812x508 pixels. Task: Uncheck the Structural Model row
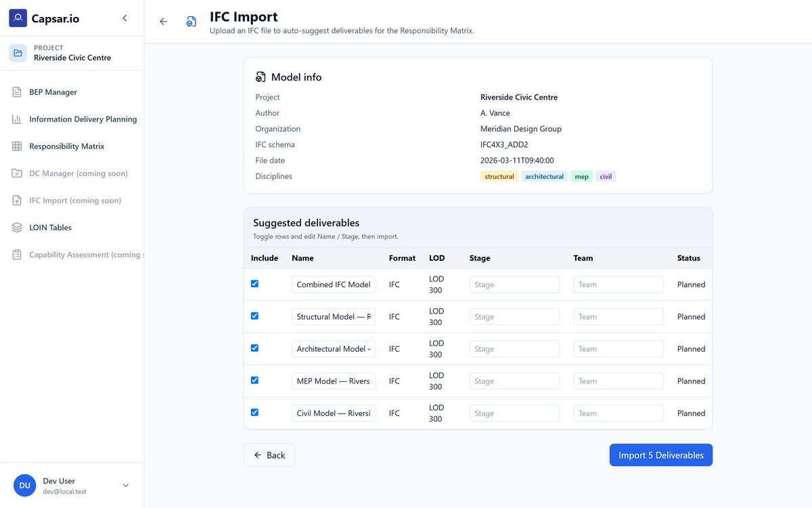pos(254,316)
